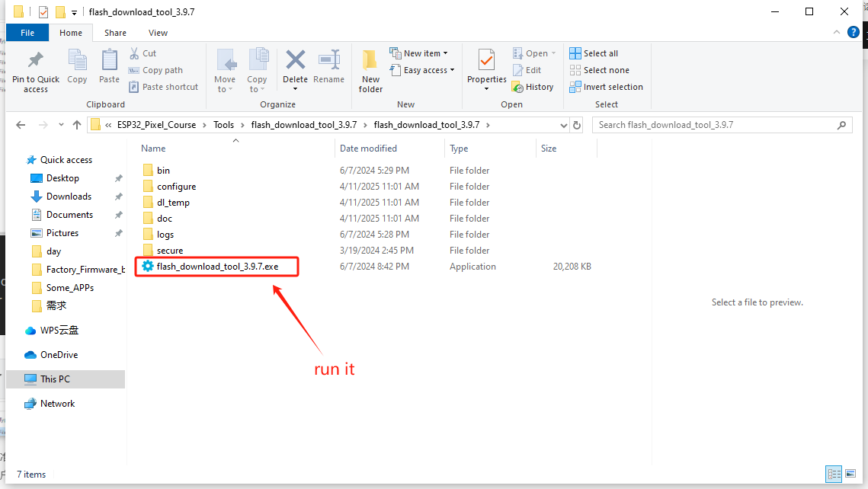The image size is (868, 489).
Task: Create a New folder
Action: pos(370,72)
